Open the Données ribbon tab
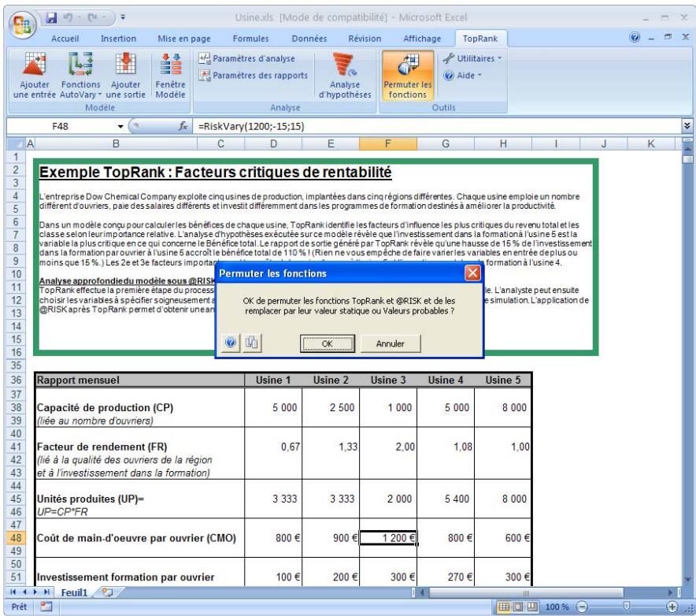The height and width of the screenshot is (616, 696). pos(309,38)
